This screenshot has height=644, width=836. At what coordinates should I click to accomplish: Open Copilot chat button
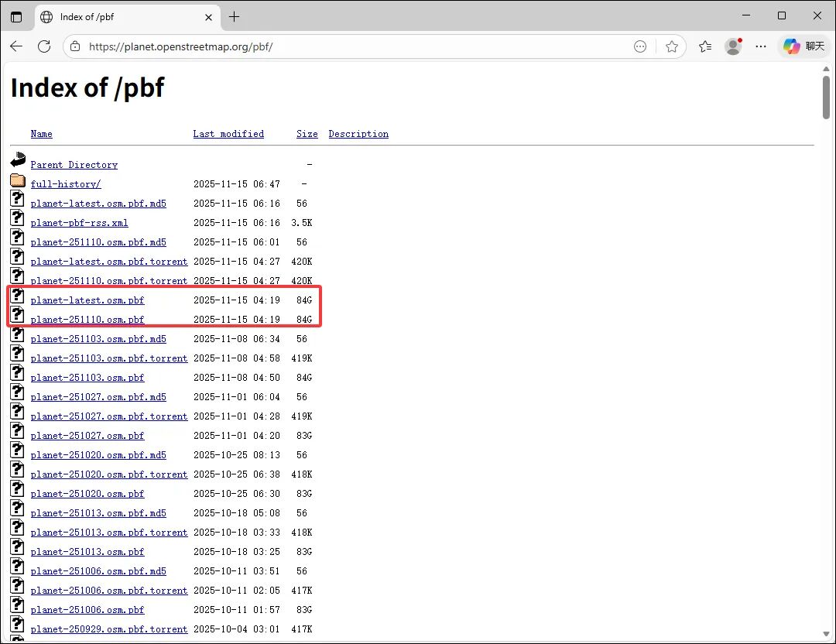coord(804,46)
